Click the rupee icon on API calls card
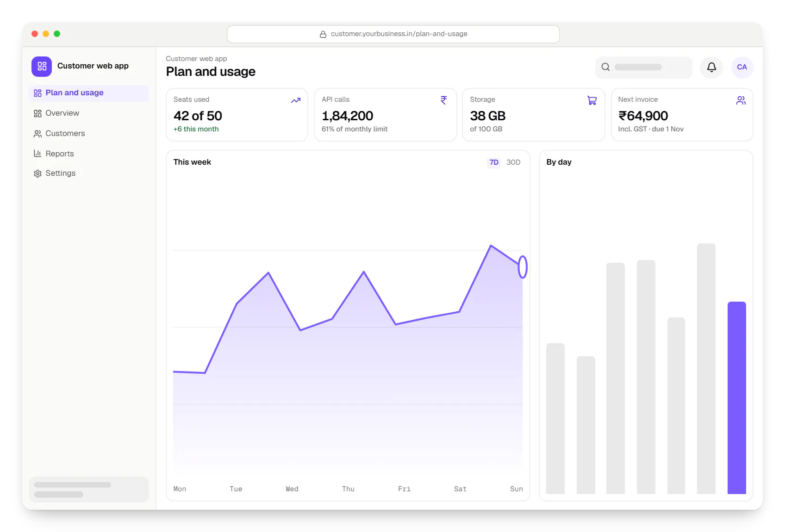This screenshot has height=532, width=785. (444, 100)
